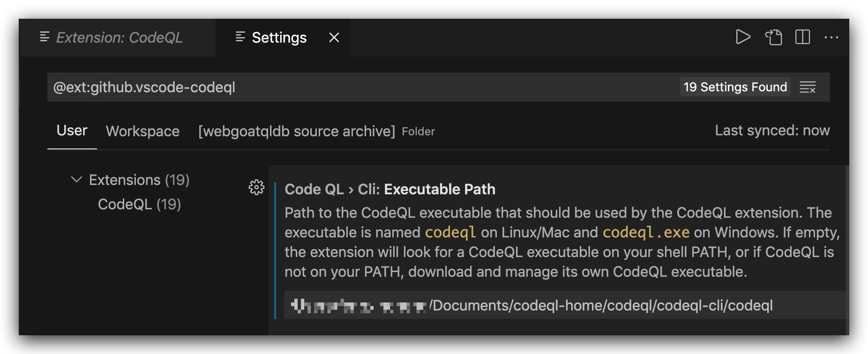Open more editor actions with the ellipsis icon
Screen dimensions: 868x354
pos(832,37)
